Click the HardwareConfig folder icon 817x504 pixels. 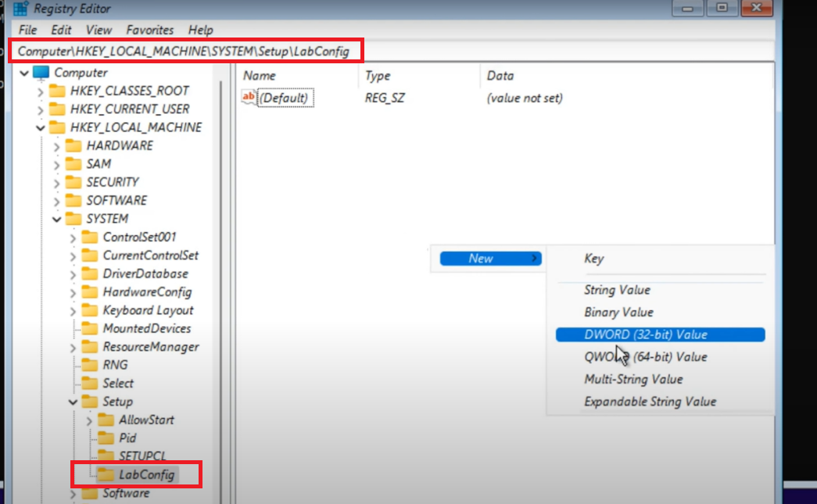coord(90,292)
